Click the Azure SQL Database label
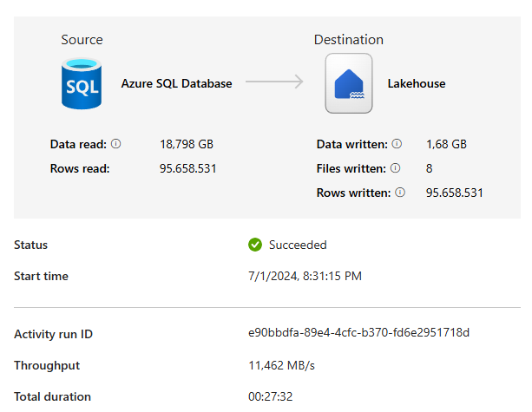The width and height of the screenshot is (532, 412). (176, 83)
